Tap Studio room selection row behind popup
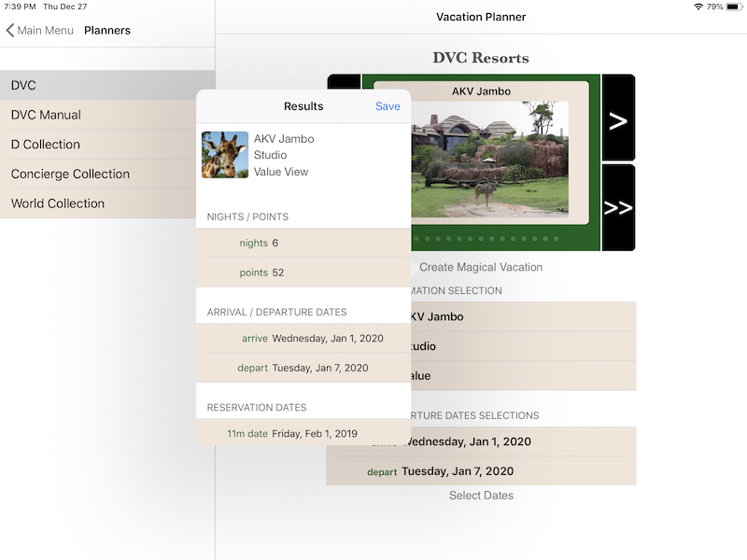The image size is (747, 560). tap(523, 346)
